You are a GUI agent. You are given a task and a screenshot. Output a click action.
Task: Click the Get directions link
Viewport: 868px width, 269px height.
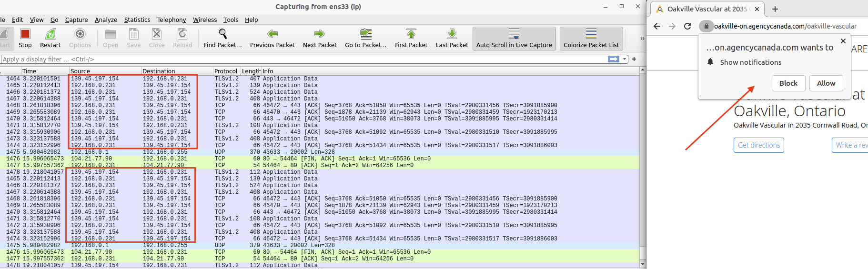point(758,145)
